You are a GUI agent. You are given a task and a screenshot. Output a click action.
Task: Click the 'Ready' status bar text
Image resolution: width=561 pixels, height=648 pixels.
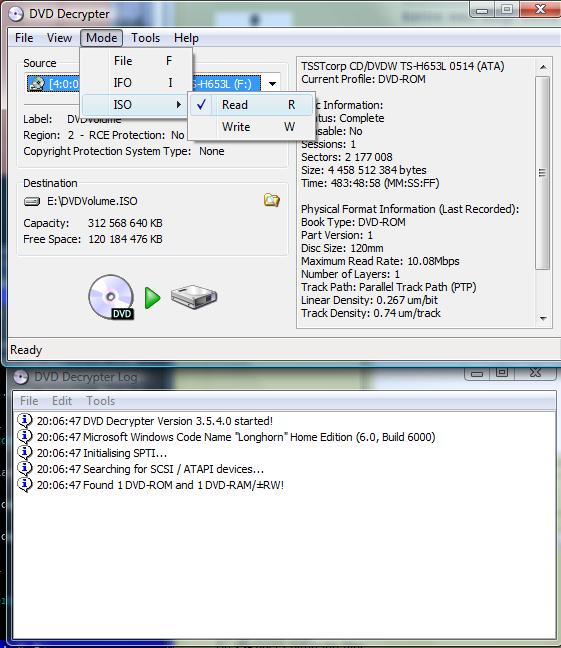(x=26, y=350)
